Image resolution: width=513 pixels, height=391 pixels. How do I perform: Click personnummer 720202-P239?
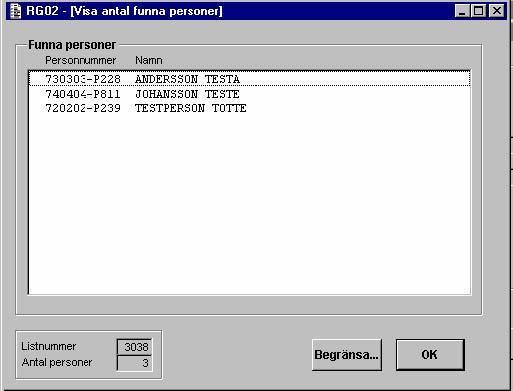[83, 108]
